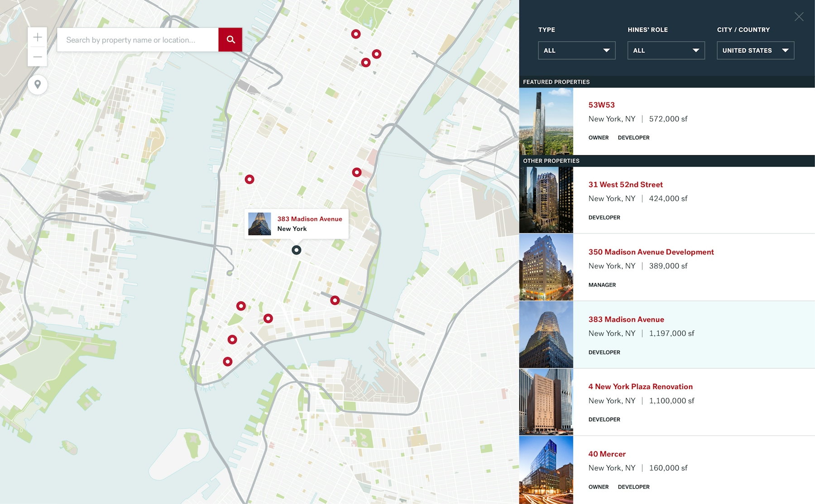The image size is (815, 504).
Task: Open the Hines' Role dropdown
Action: point(666,51)
